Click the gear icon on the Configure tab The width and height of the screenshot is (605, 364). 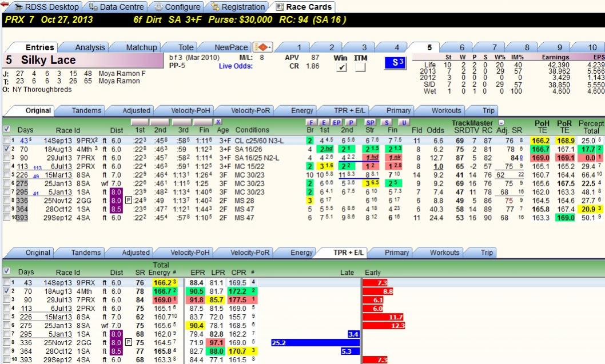pos(158,7)
